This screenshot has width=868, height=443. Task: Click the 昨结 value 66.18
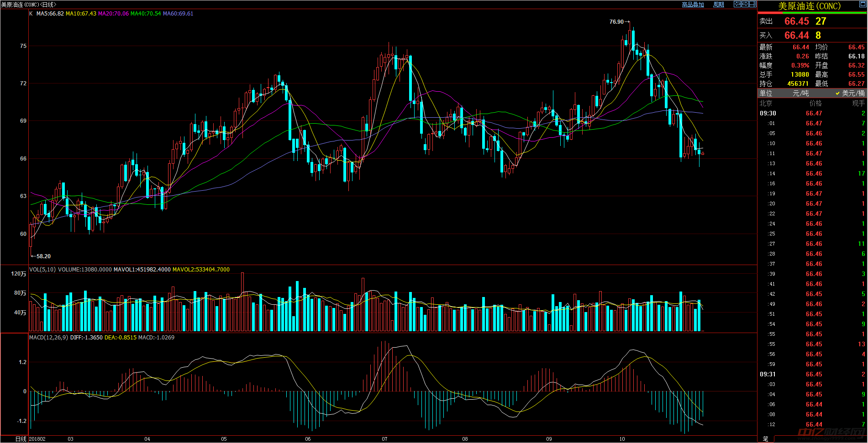[856, 56]
